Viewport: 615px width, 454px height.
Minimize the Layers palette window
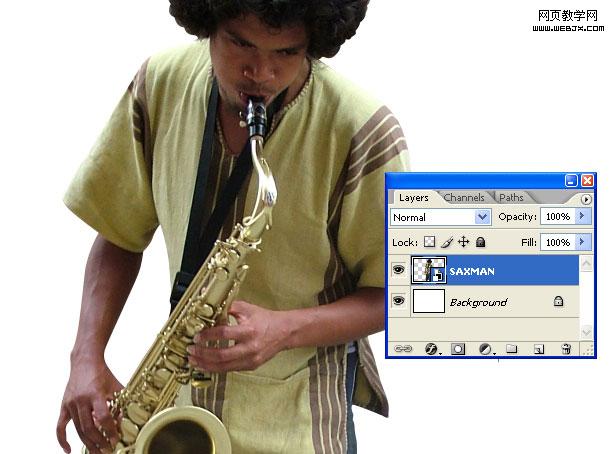(571, 180)
